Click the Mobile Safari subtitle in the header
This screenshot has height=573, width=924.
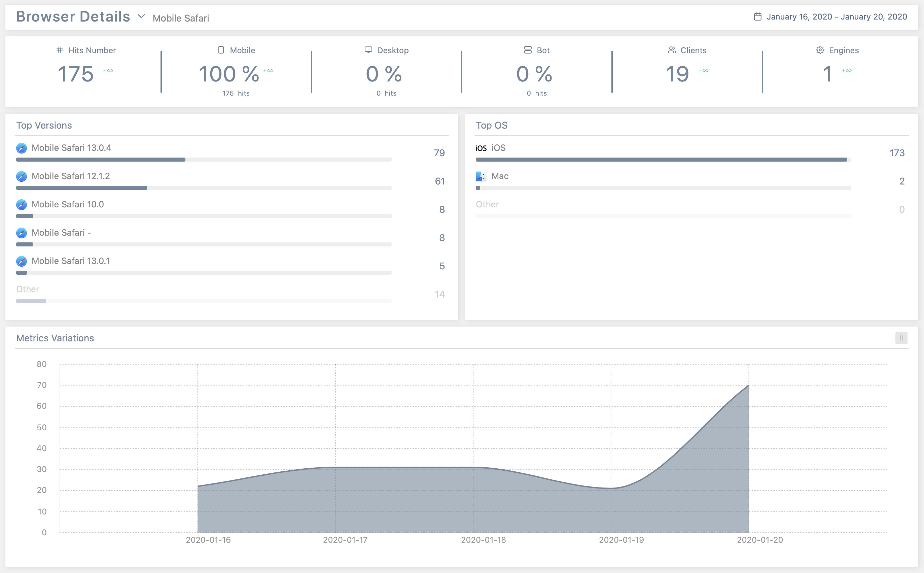tap(181, 18)
